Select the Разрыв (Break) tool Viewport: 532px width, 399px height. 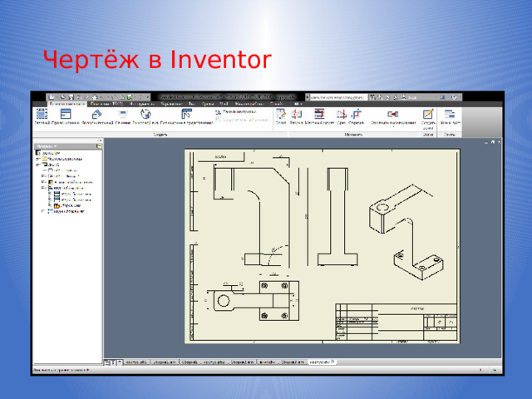click(296, 116)
